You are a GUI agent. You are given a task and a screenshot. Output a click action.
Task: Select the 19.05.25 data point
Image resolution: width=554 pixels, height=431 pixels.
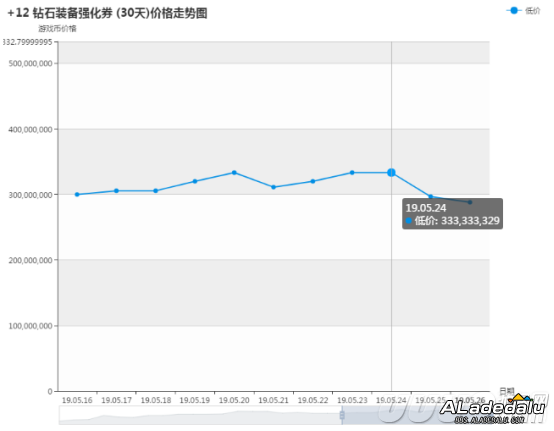430,197
